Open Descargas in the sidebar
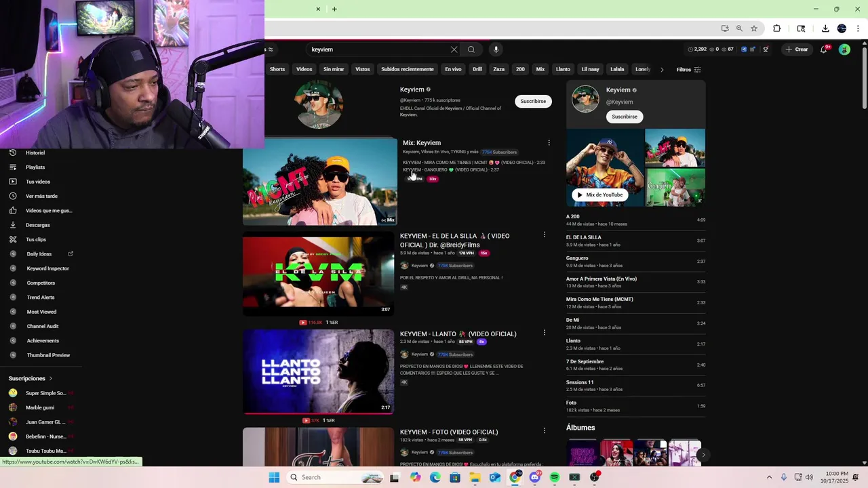This screenshot has width=868, height=488. click(x=38, y=225)
